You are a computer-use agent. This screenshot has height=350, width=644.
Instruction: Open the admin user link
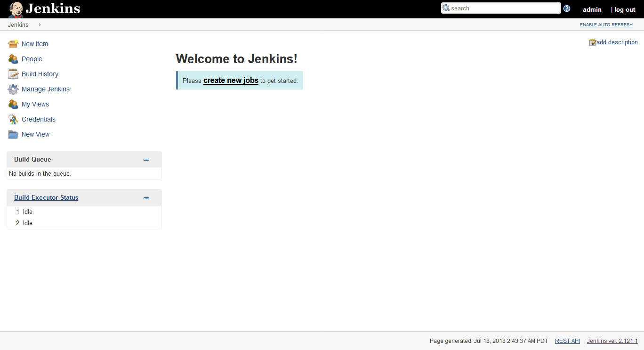[592, 9]
